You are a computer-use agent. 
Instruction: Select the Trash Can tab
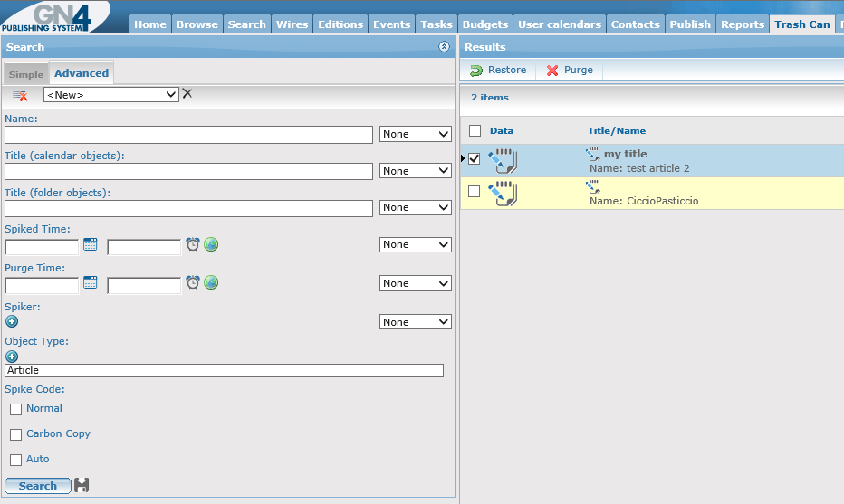tap(802, 24)
